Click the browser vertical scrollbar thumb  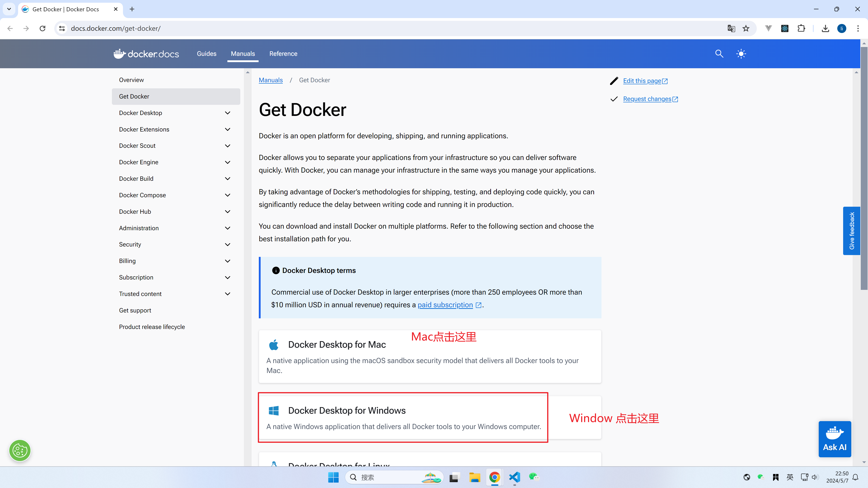coord(864,168)
